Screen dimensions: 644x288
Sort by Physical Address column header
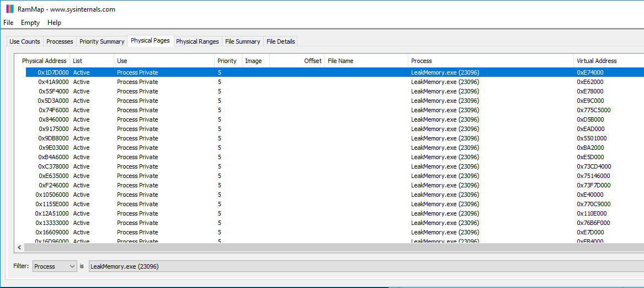44,61
